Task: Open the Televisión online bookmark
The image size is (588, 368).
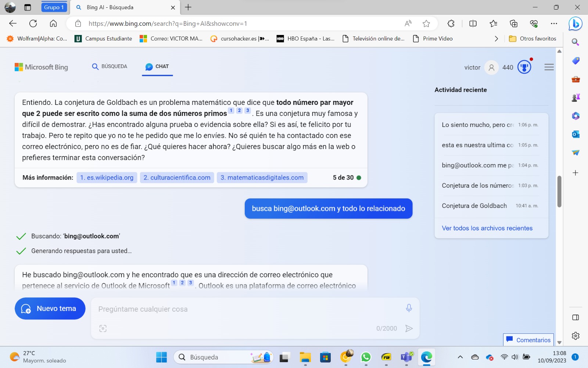Action: [373, 39]
